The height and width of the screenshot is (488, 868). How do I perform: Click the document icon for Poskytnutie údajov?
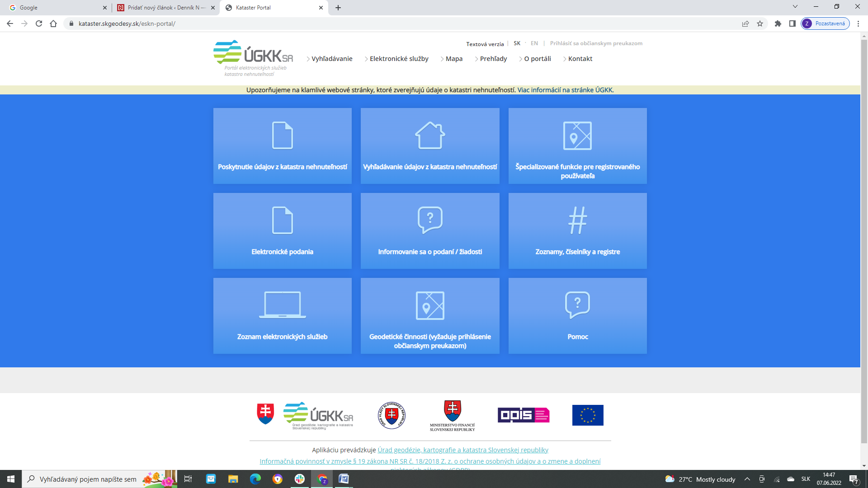click(x=283, y=135)
